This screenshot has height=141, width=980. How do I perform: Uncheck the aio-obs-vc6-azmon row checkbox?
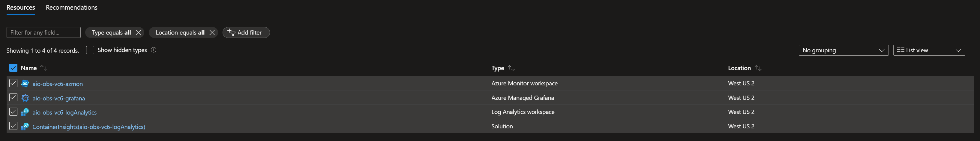13,83
